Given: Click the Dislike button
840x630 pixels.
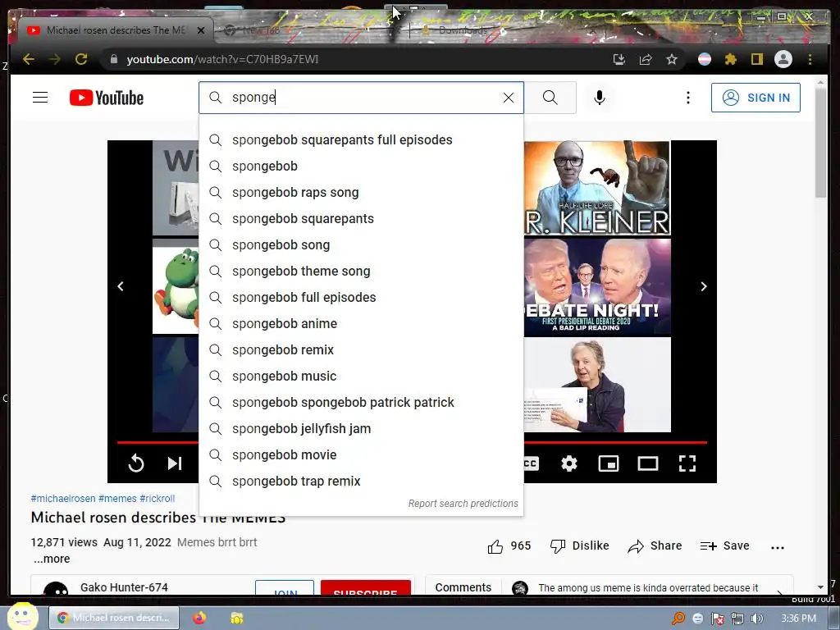Looking at the screenshot, I should point(580,546).
